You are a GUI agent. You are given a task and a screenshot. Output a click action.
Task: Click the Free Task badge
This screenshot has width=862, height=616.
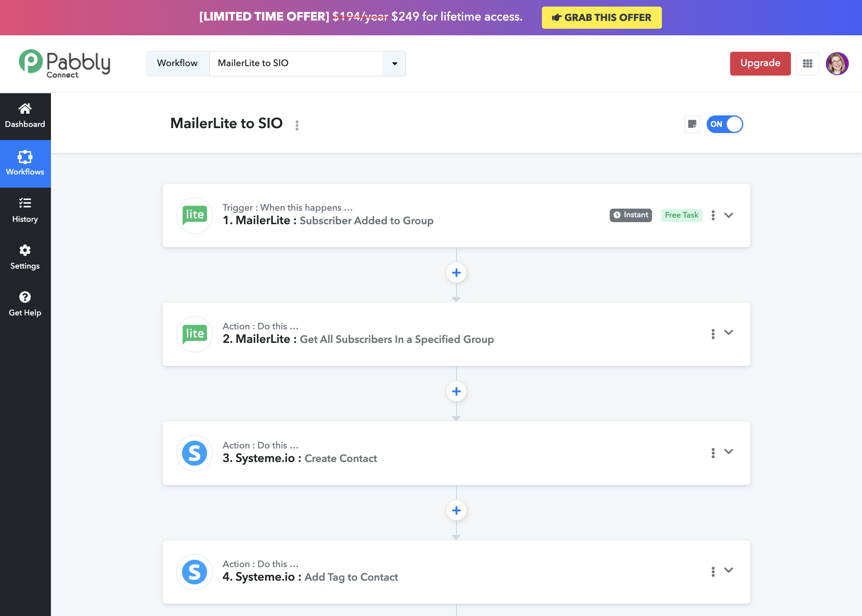pyautogui.click(x=681, y=215)
